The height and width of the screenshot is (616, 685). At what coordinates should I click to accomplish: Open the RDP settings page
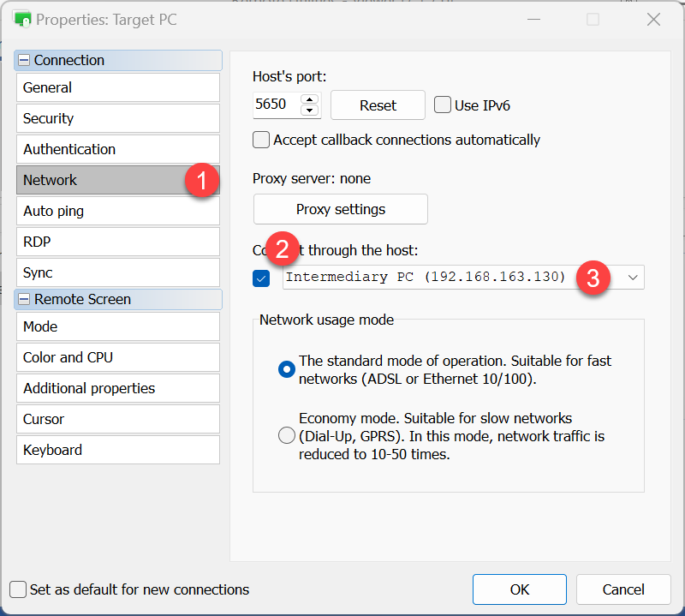pyautogui.click(x=117, y=242)
